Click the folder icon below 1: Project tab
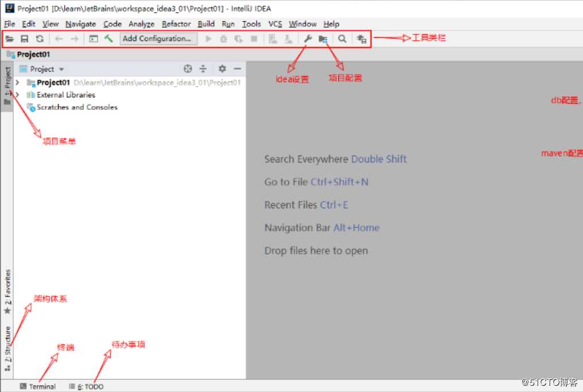The image size is (583, 392). pyautogui.click(x=7, y=102)
